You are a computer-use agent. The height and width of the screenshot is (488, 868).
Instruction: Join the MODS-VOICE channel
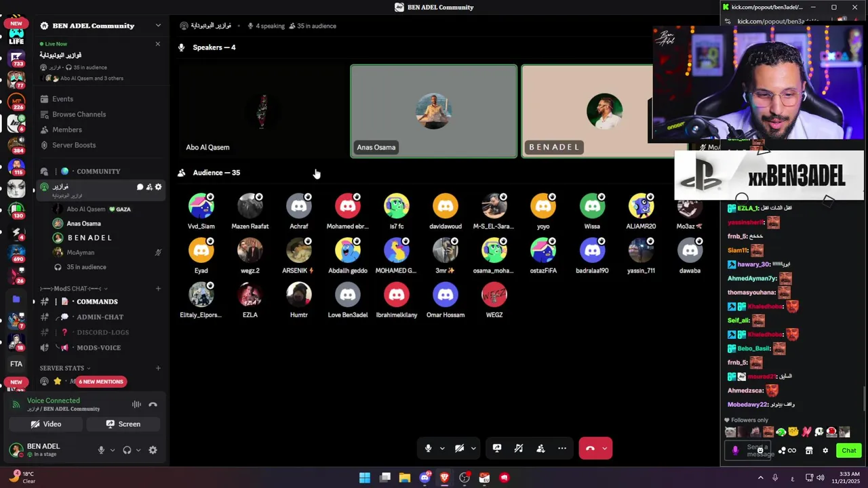tap(100, 348)
